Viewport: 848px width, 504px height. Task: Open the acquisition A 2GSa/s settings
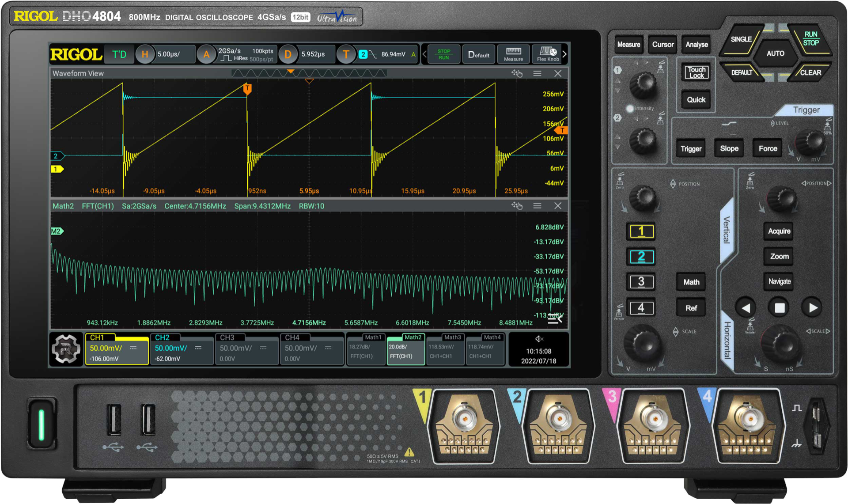(236, 54)
